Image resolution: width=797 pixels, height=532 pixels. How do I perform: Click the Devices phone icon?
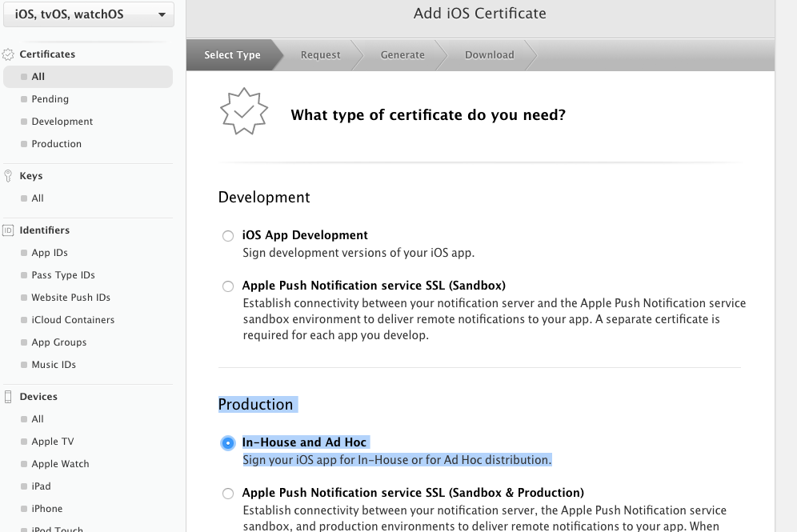(x=9, y=397)
